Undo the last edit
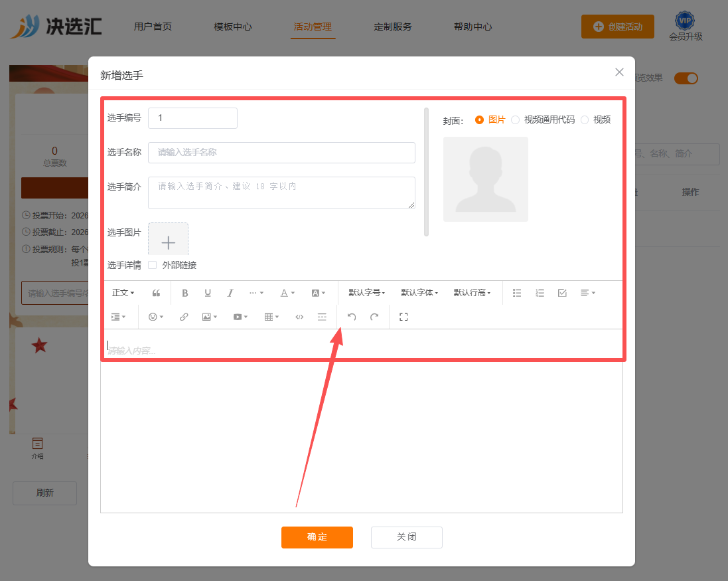728x581 pixels. 352,317
